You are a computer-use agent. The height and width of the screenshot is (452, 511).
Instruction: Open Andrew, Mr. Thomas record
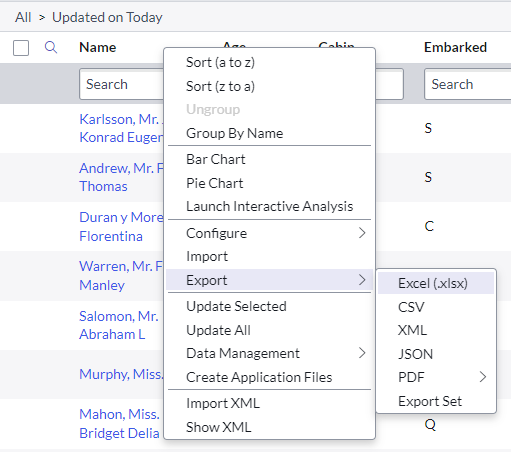121,177
